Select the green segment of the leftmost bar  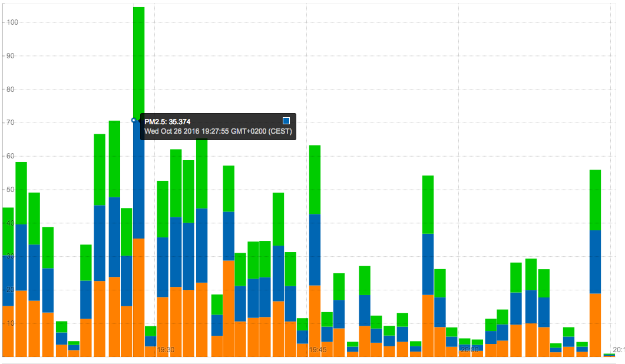click(x=8, y=231)
